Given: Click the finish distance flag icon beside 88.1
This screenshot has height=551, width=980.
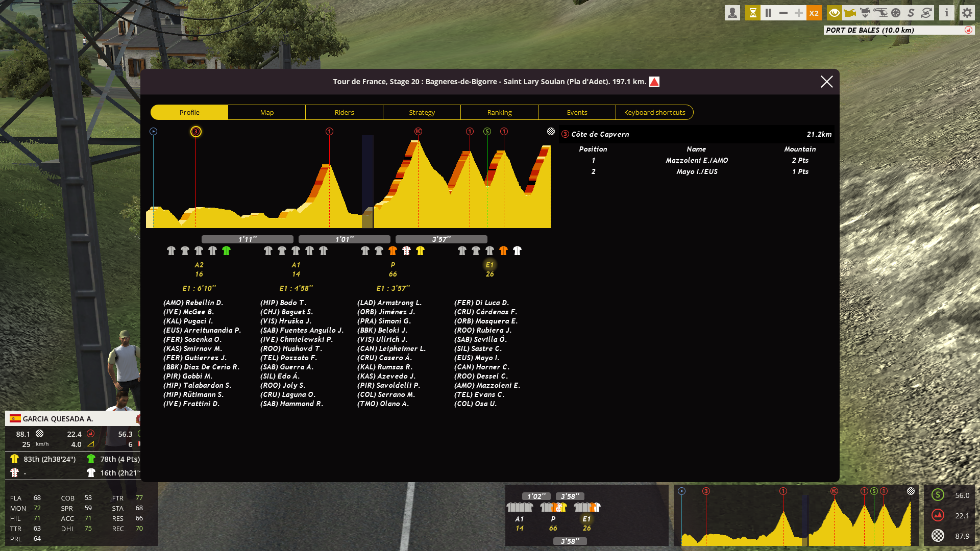Looking at the screenshot, I should (x=39, y=434).
